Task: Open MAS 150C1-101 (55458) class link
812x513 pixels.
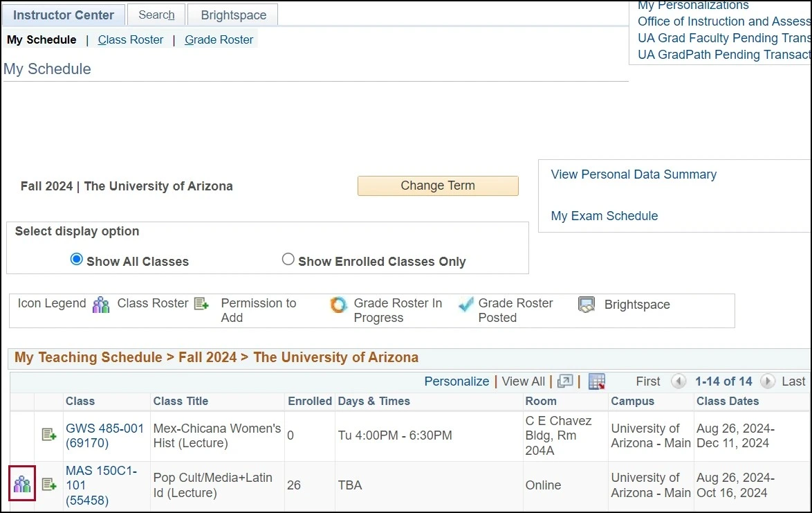Action: [101, 485]
